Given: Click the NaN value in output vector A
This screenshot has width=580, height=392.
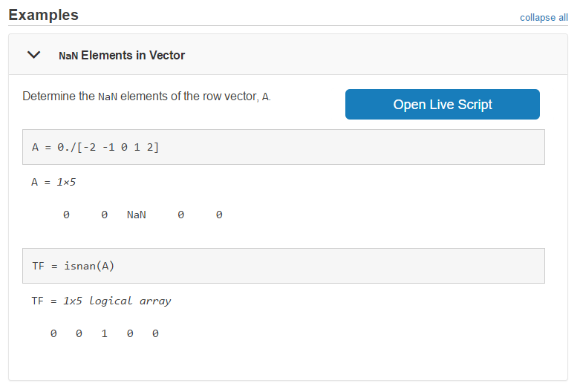Looking at the screenshot, I should pyautogui.click(x=137, y=215).
